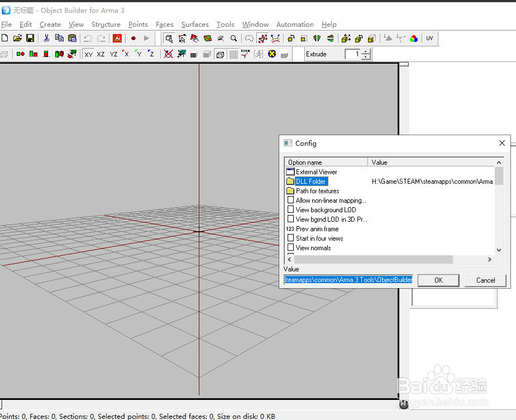The image size is (516, 420).
Task: Click the Copy icon in the toolbar
Action: 59,38
